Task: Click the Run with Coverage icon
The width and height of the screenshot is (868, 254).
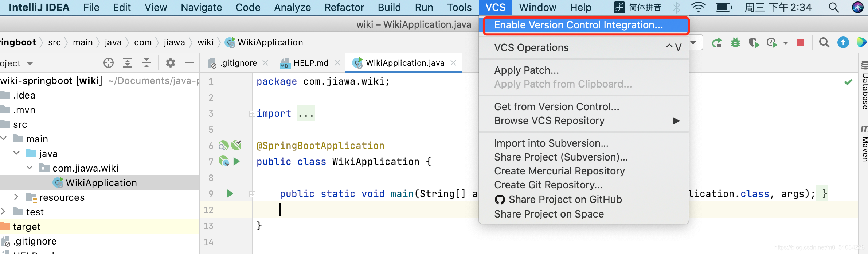Action: point(754,43)
